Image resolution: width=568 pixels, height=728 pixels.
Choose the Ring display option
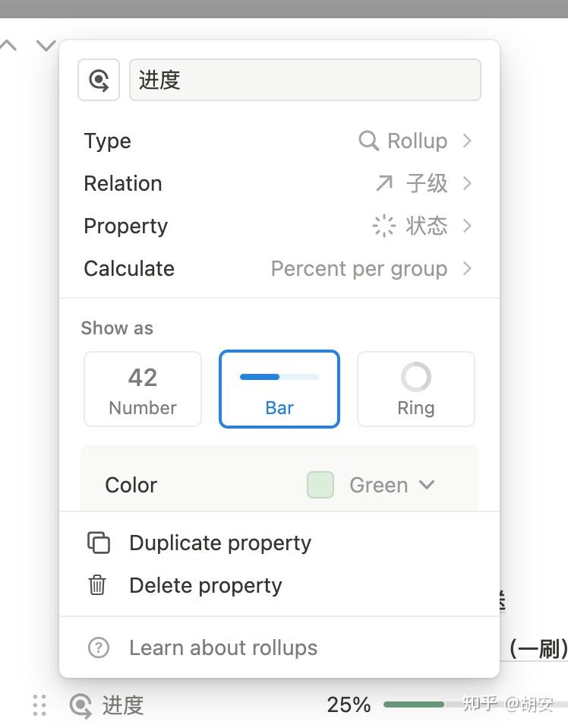click(x=415, y=389)
